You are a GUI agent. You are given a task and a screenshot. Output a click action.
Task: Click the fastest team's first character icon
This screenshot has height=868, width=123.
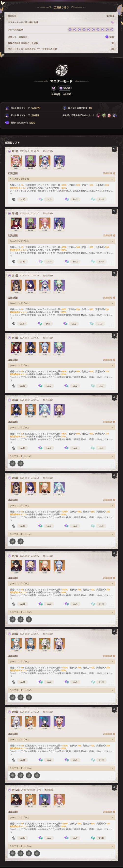tap(98, 115)
